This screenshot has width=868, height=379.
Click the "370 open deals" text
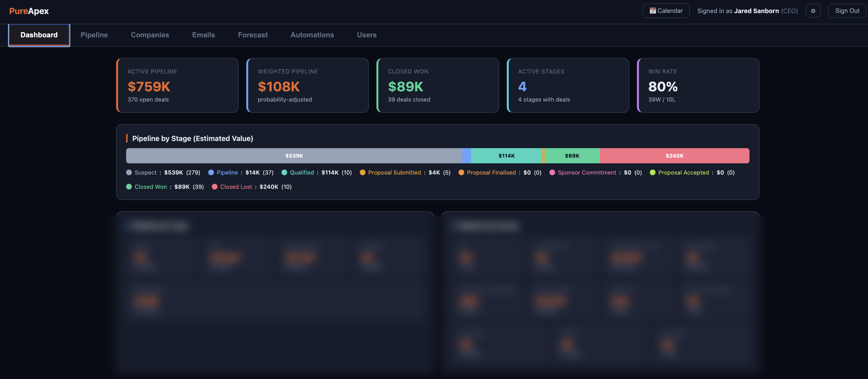148,100
